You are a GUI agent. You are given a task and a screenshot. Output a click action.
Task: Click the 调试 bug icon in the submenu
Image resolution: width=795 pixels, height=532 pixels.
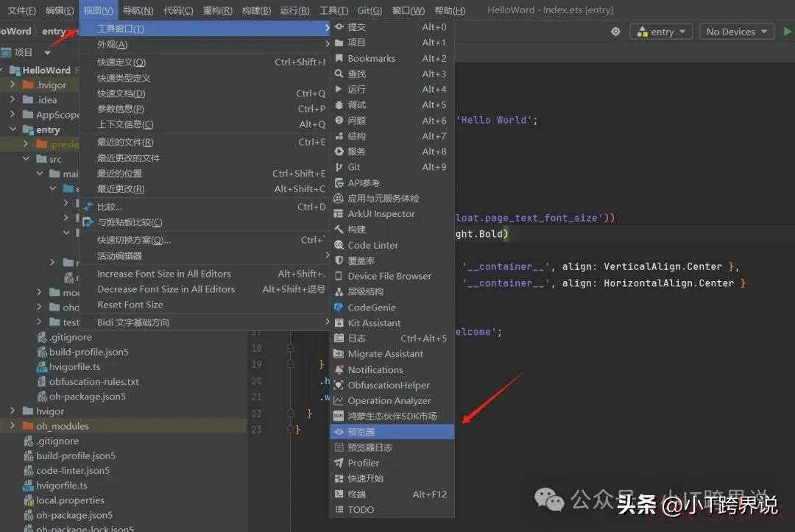click(339, 105)
